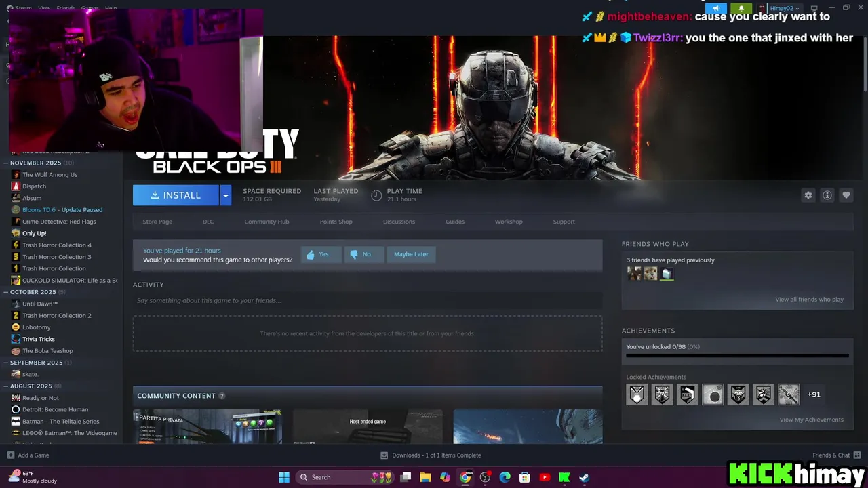Select Bloons TD 6 in the library
The height and width of the screenshot is (488, 868).
[x=61, y=209]
